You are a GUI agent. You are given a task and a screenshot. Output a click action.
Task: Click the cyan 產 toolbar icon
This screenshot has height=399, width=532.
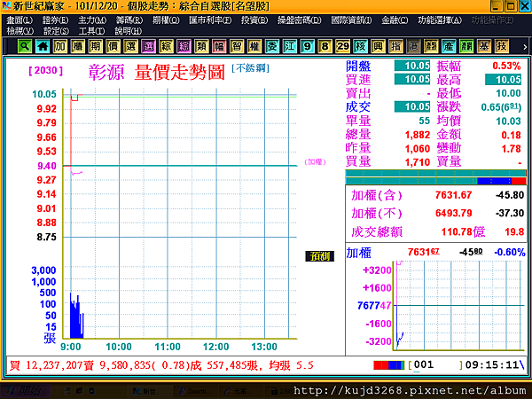pos(448,46)
